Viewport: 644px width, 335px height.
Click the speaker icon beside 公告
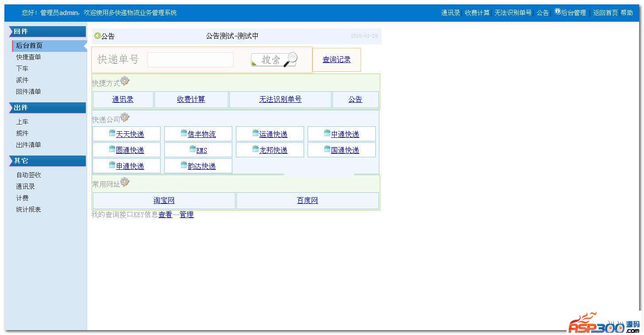[97, 36]
